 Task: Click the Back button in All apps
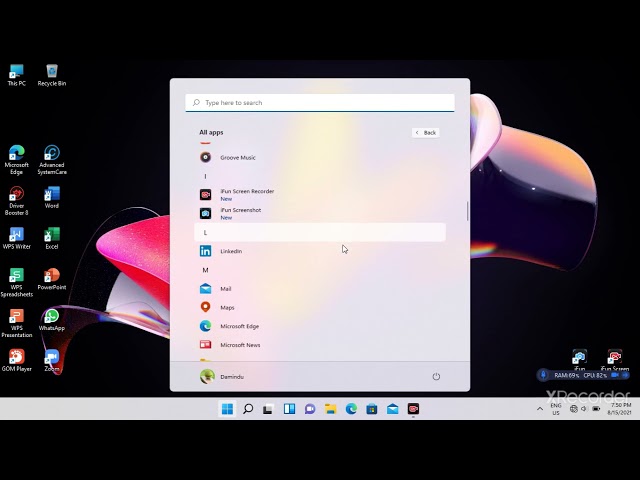pos(426,133)
